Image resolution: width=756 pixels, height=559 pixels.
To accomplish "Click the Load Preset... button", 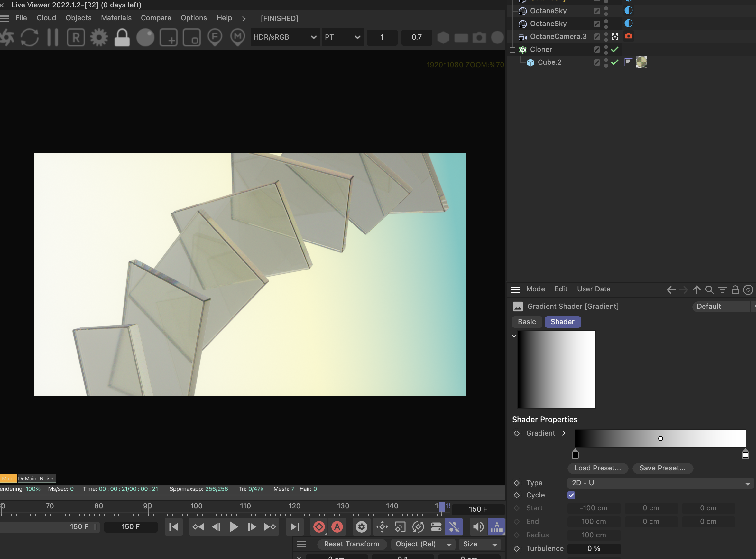I will click(x=597, y=468).
